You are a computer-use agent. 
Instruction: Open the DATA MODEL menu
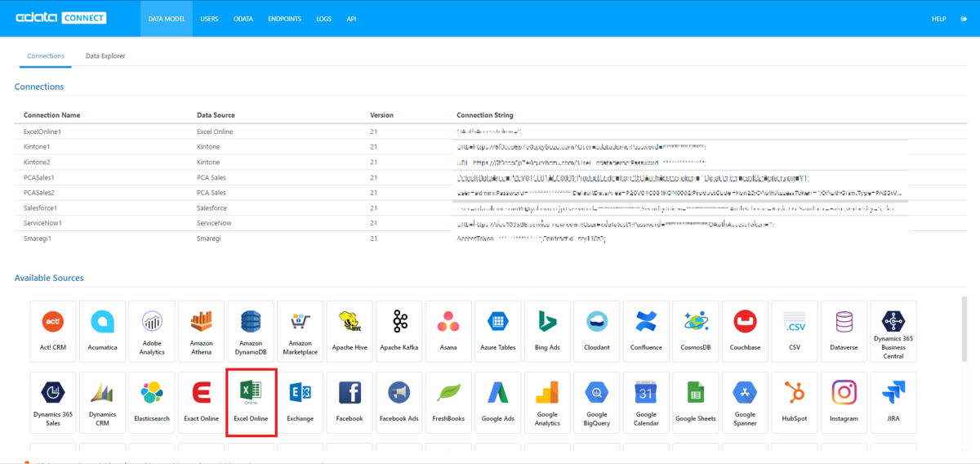pos(167,18)
